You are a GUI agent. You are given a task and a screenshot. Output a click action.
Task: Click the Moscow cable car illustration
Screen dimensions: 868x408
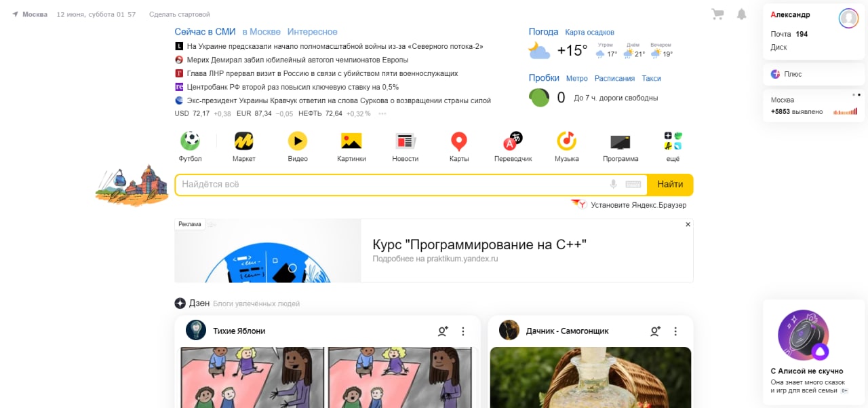pyautogui.click(x=132, y=185)
